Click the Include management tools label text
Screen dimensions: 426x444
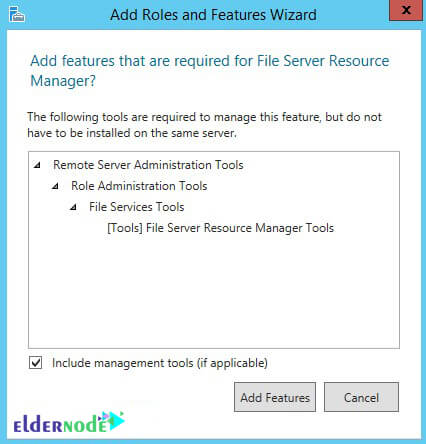[x=160, y=363]
